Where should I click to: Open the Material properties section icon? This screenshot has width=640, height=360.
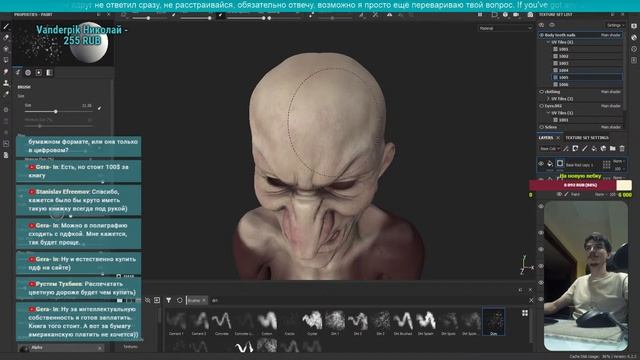49,73
